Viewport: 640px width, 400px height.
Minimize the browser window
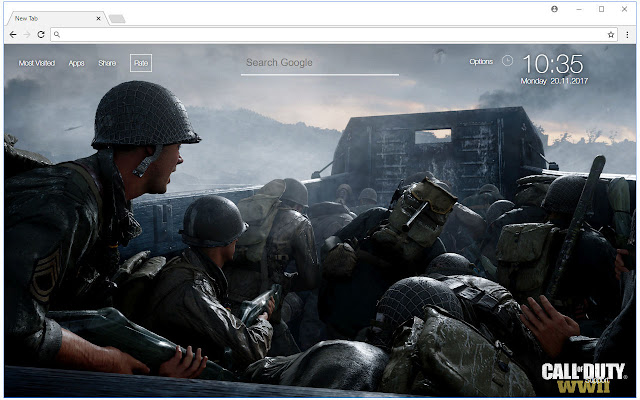click(579, 9)
